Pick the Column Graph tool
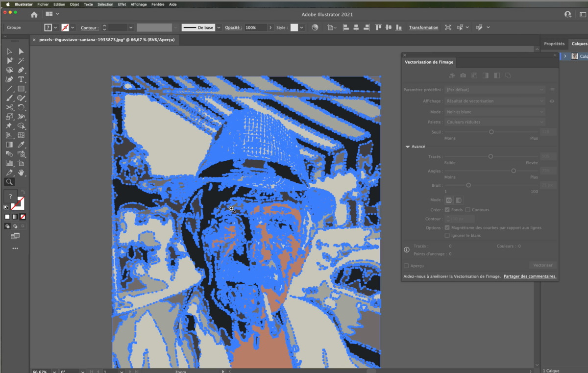 [x=9, y=163]
